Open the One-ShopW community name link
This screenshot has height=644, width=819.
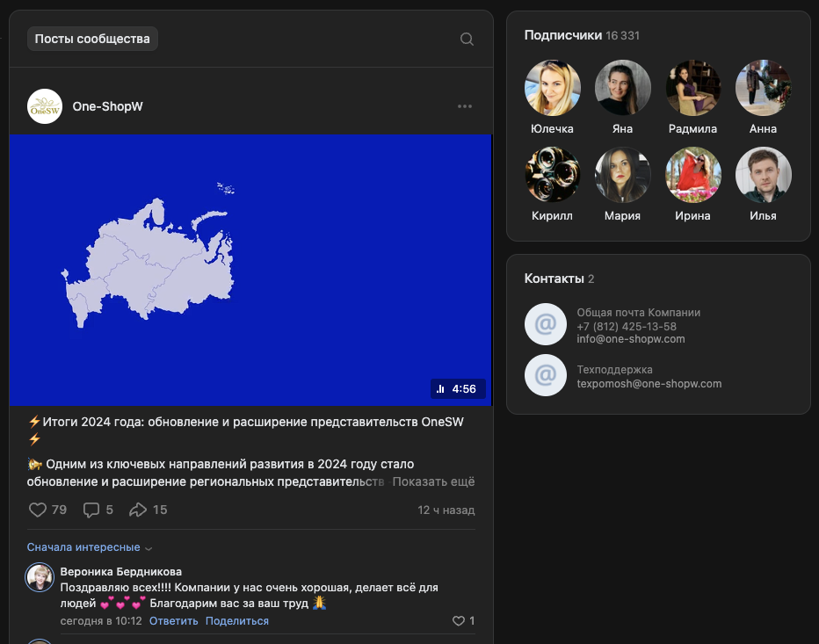tap(107, 106)
